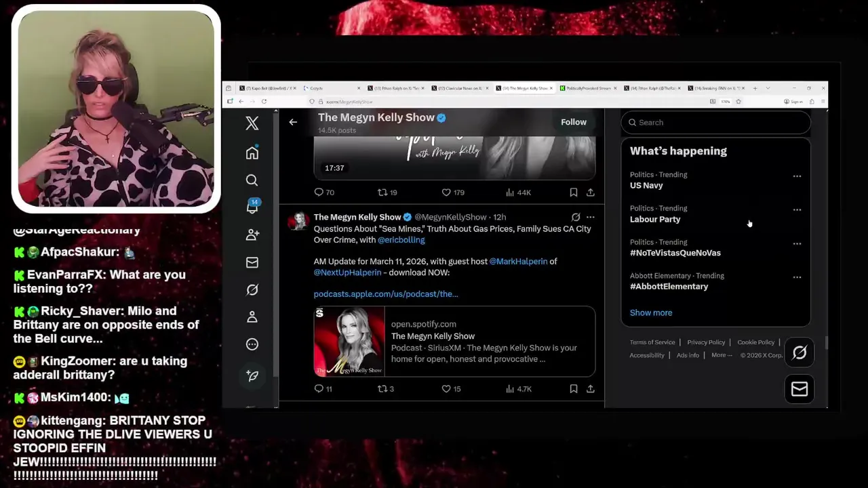868x488 pixels.
Task: Open Cookie Policy footer link
Action: pyautogui.click(x=756, y=342)
